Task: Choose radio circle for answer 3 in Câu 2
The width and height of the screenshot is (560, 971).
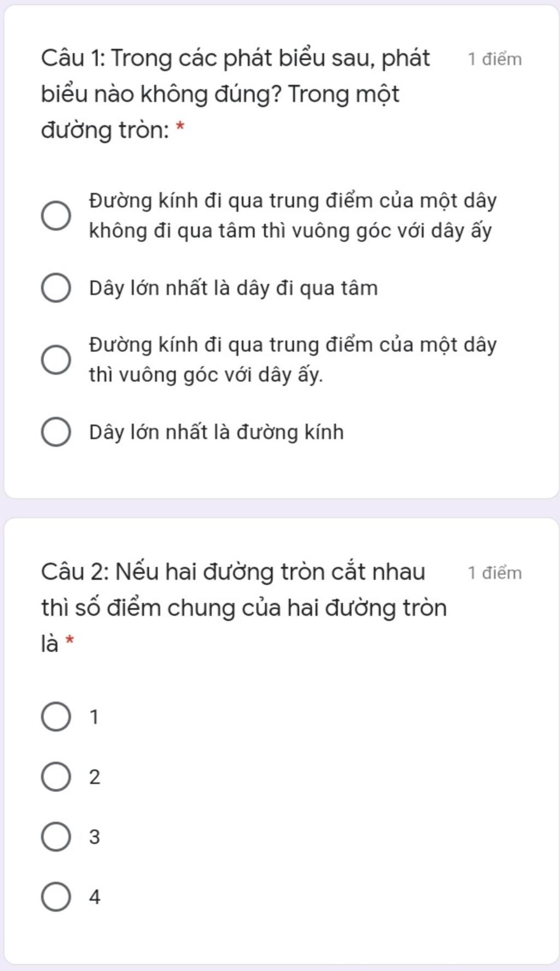Action: tap(56, 837)
